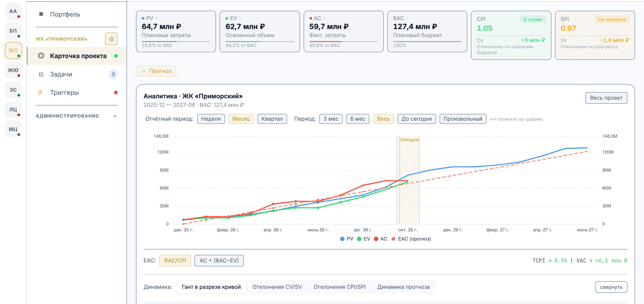Expand the Прогноз section
This screenshot has width=644, height=304.
click(x=156, y=71)
